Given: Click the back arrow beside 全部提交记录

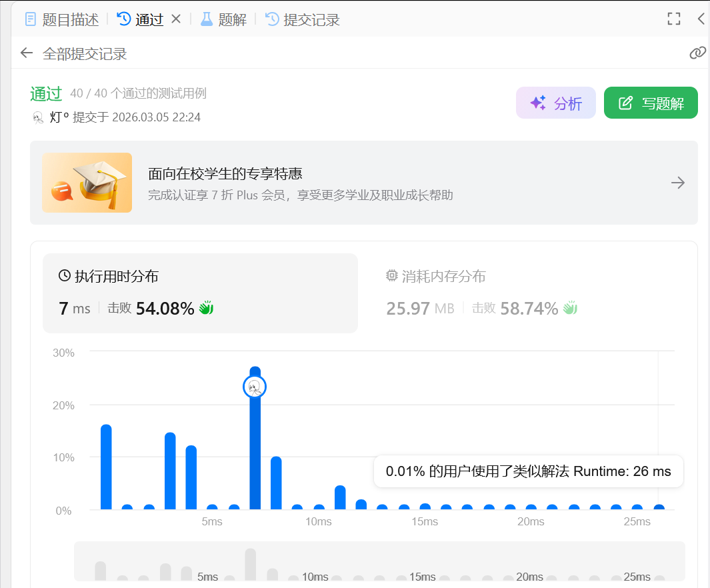Looking at the screenshot, I should (x=27, y=53).
